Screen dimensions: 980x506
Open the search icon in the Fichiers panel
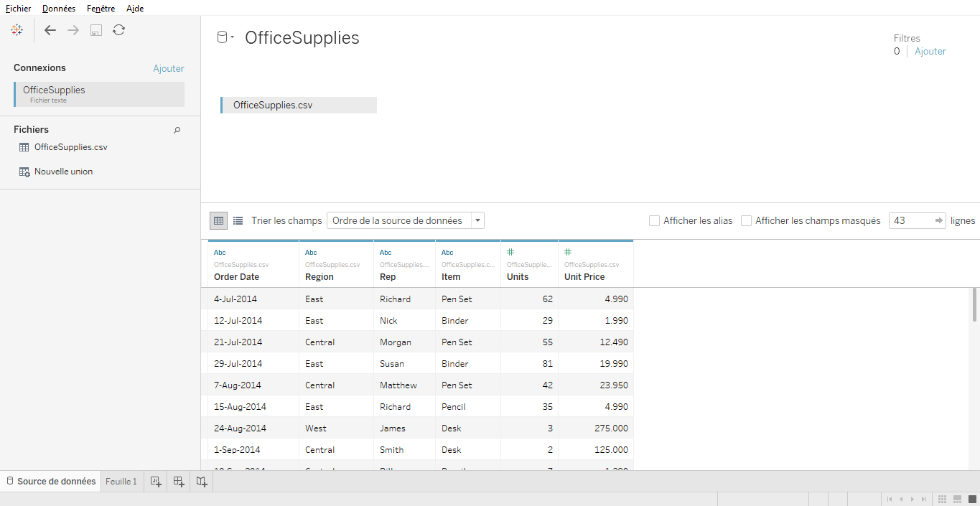click(x=177, y=130)
